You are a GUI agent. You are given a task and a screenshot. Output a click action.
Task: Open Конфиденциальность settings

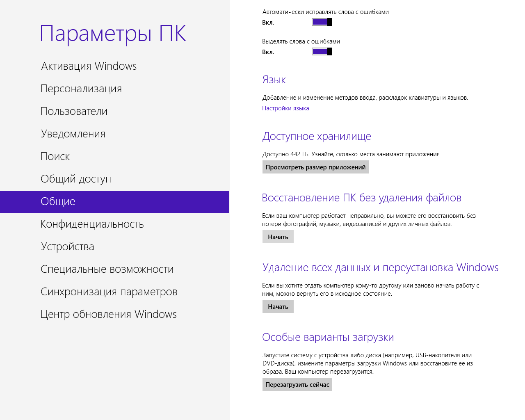[x=92, y=224]
